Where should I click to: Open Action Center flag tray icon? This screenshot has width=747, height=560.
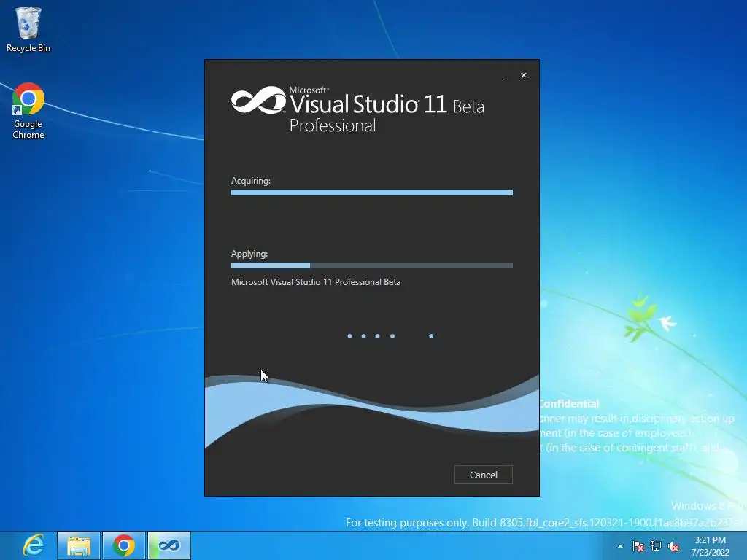(638, 546)
